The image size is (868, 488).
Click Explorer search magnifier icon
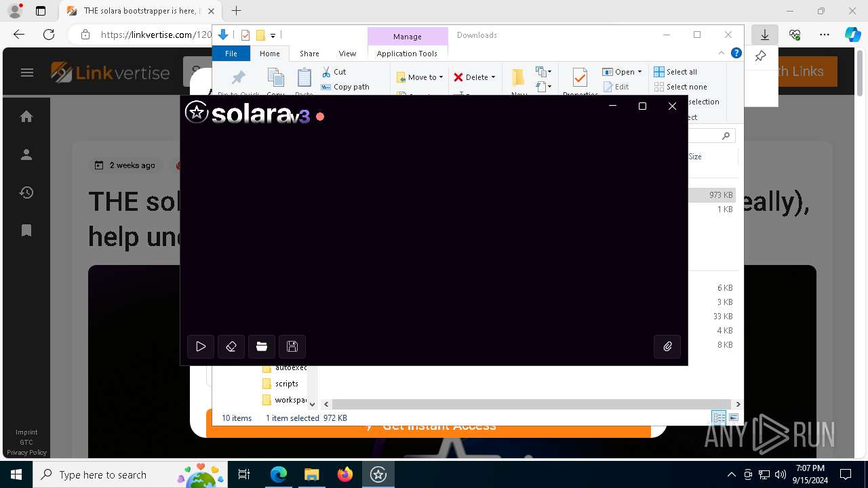click(726, 136)
